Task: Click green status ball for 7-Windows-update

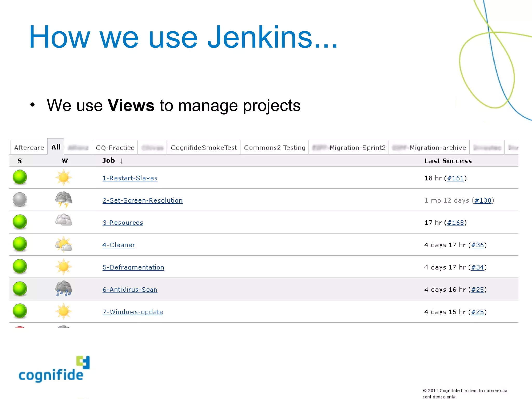Action: pos(20,311)
